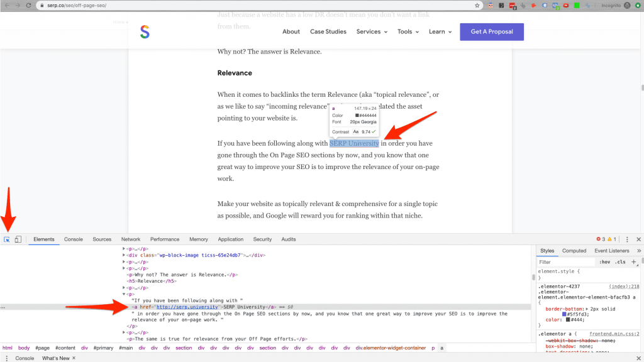Click the browser address bar URL

pyautogui.click(x=77, y=5)
